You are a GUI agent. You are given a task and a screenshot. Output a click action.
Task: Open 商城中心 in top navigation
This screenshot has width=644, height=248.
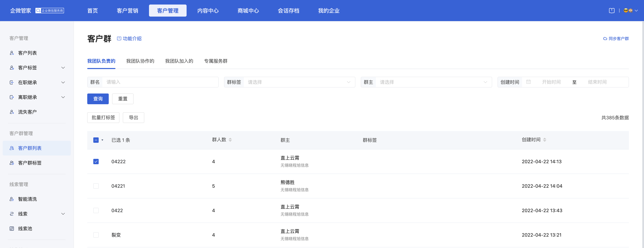tap(248, 11)
